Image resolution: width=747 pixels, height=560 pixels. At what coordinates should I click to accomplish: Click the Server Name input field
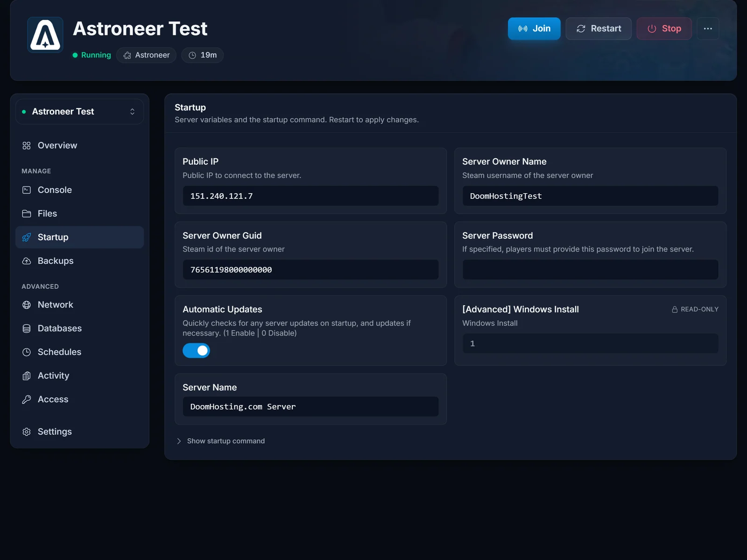tap(310, 406)
